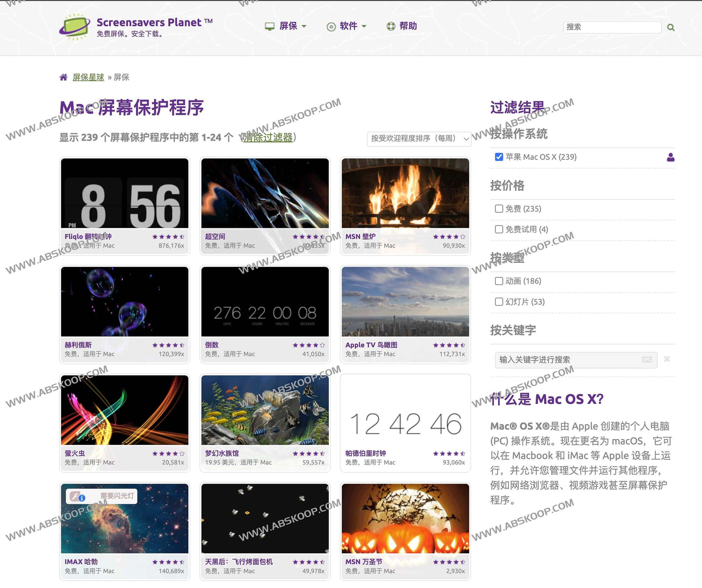
Task: Click the star rating on 倒数 screensaver
Action: (308, 345)
